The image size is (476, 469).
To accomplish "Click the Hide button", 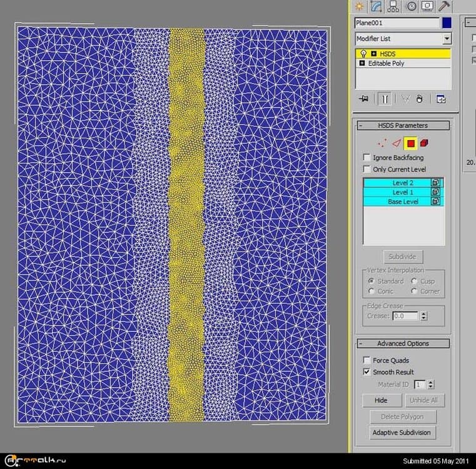I will [382, 400].
